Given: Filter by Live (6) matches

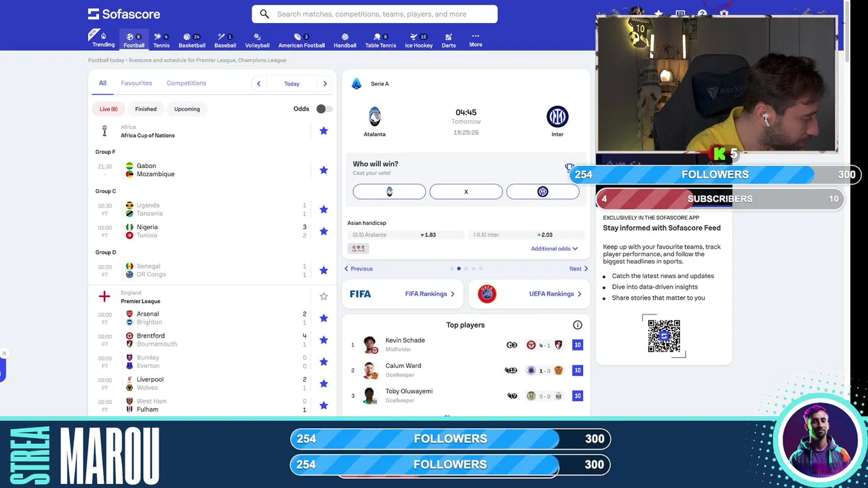Looking at the screenshot, I should click(108, 109).
